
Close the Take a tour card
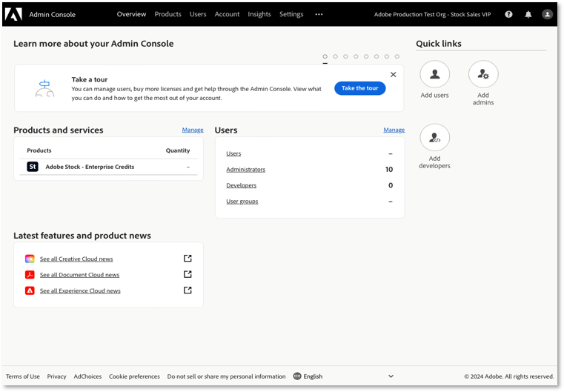tap(393, 74)
